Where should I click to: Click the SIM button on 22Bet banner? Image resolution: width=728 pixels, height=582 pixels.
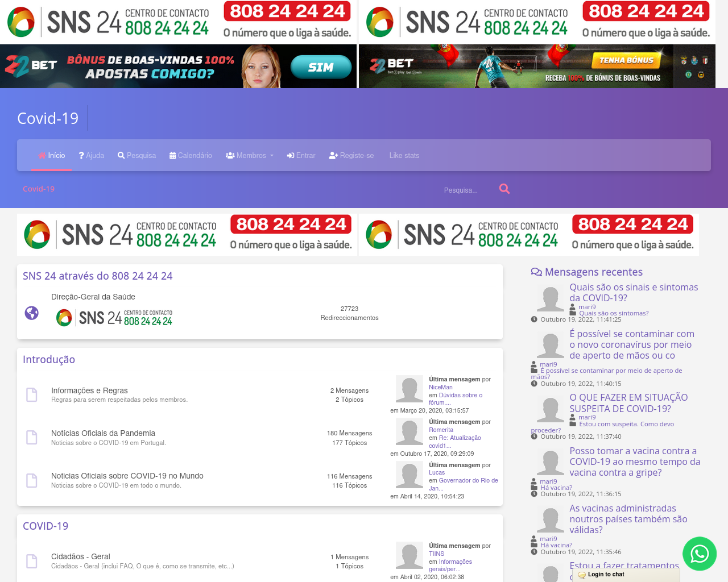click(x=321, y=67)
